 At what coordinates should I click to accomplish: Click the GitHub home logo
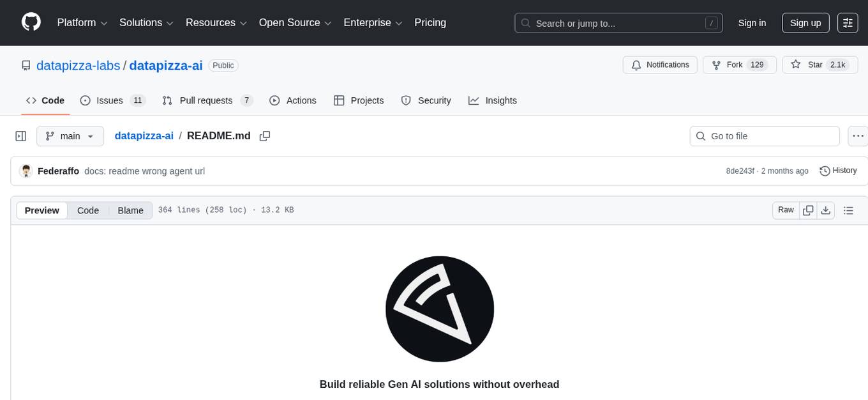click(31, 22)
